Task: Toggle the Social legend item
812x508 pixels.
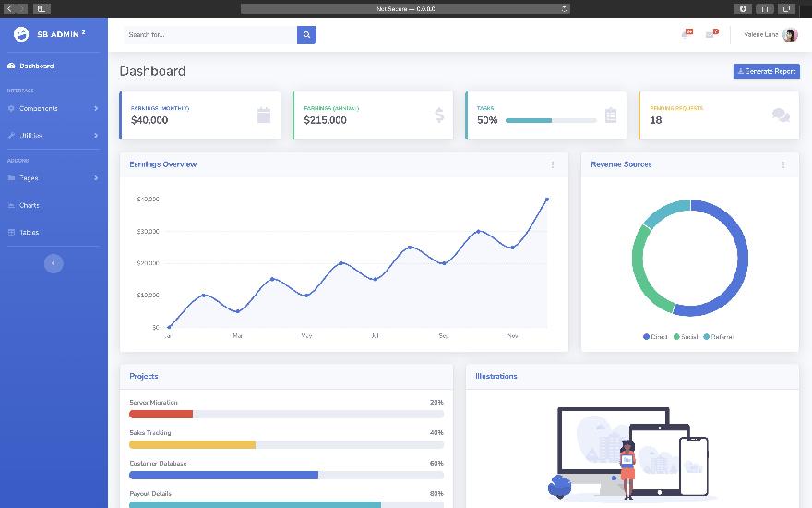Action: pos(686,337)
